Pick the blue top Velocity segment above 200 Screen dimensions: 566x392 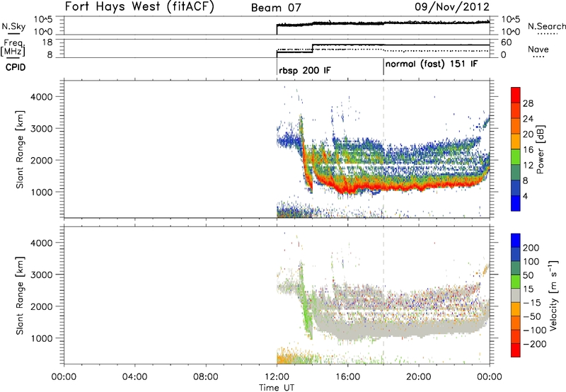pos(516,241)
